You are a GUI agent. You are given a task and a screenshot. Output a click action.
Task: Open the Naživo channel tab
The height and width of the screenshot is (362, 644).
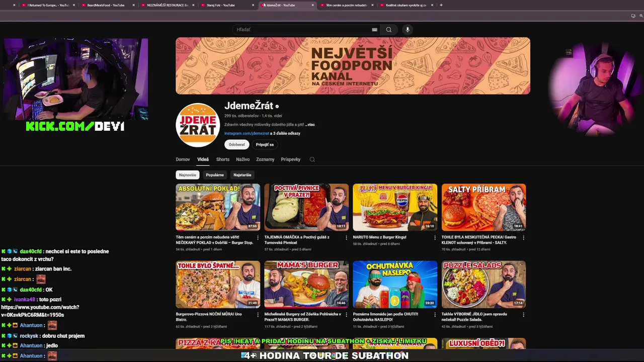coord(243,159)
